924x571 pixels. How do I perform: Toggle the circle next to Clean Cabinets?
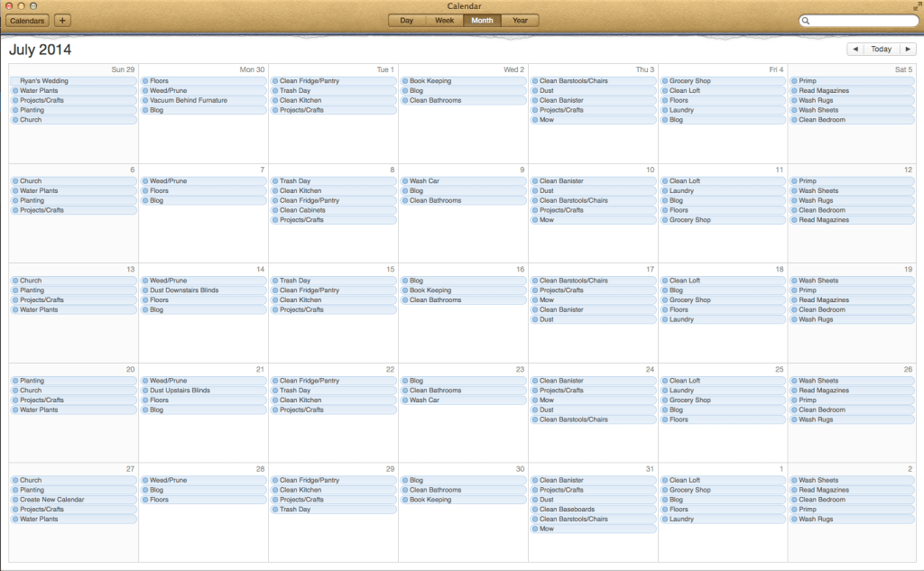tap(275, 210)
